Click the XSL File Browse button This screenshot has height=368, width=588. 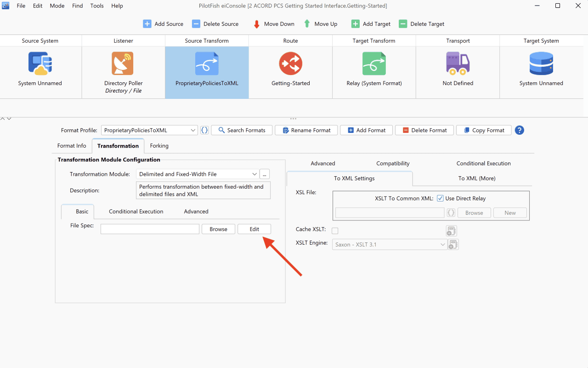pos(474,213)
